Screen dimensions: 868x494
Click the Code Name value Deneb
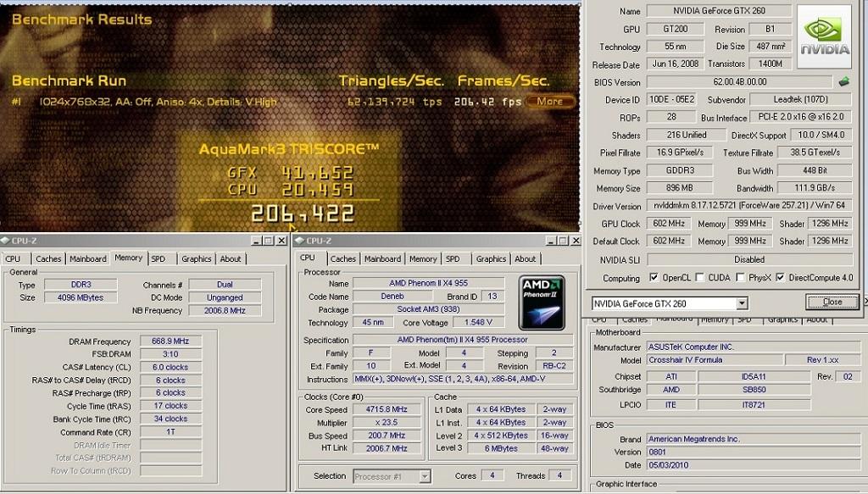(392, 296)
